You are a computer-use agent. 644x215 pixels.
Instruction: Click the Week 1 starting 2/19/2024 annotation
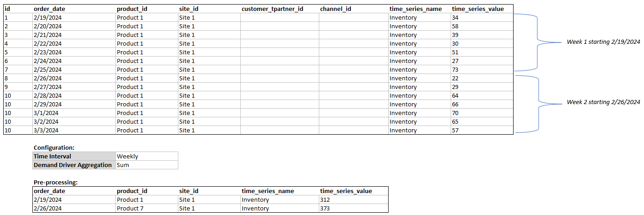tap(603, 42)
